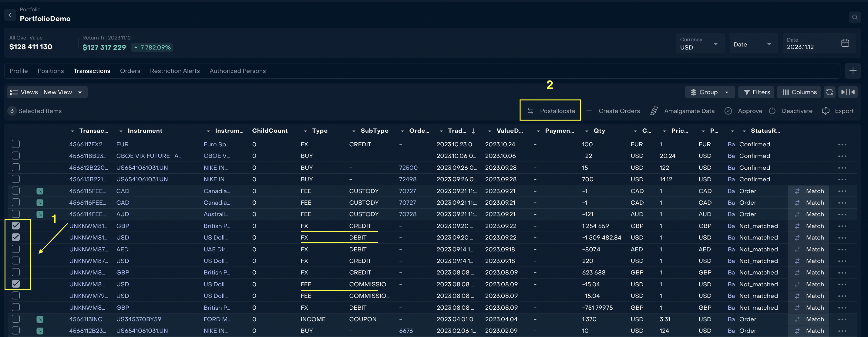Click the clock icon on row 4566114FEE
The height and width of the screenshot is (337, 868).
point(40,214)
